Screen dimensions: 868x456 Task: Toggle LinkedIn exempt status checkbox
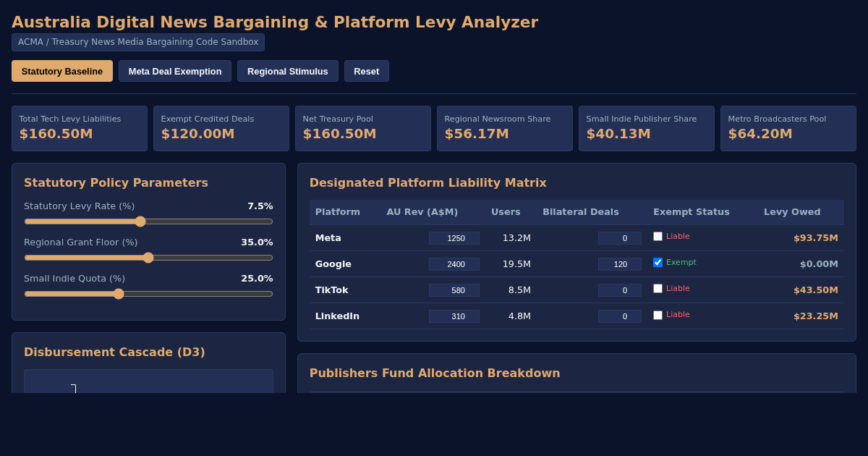(658, 315)
